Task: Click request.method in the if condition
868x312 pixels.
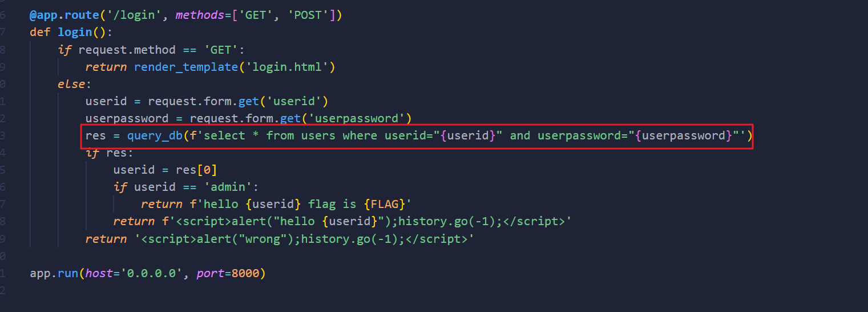Action: (x=127, y=50)
